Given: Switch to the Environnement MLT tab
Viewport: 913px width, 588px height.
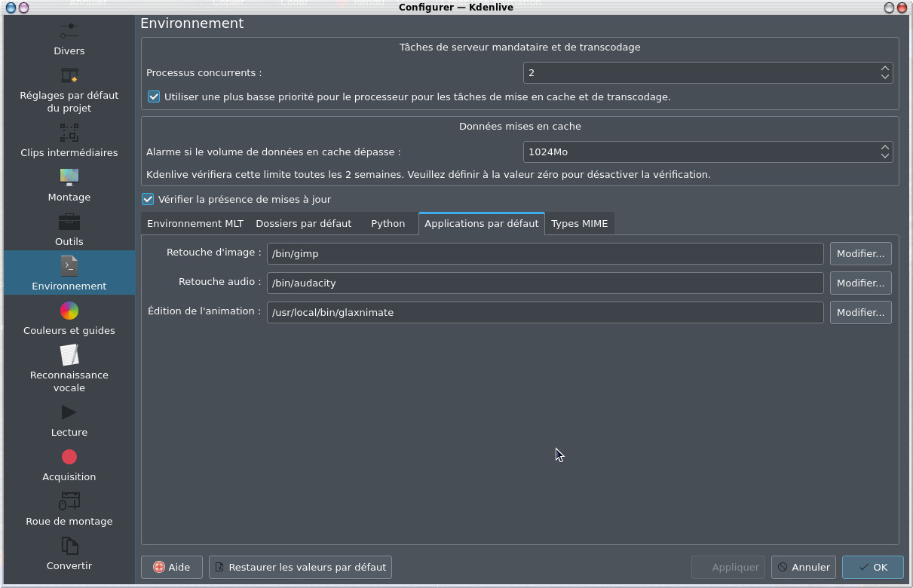Looking at the screenshot, I should [195, 223].
